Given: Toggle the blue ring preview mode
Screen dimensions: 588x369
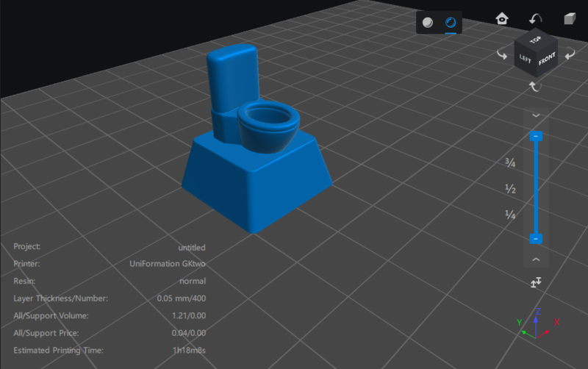Looking at the screenshot, I should pos(451,23).
